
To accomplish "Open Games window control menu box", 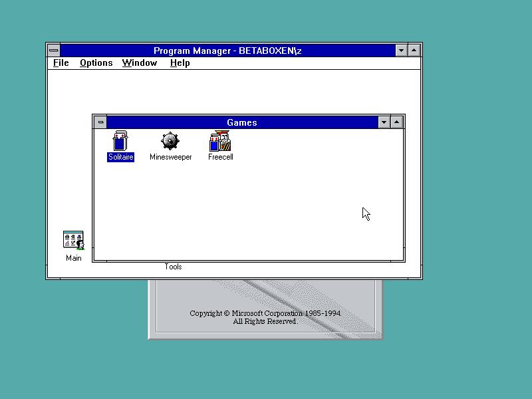I will coord(100,122).
